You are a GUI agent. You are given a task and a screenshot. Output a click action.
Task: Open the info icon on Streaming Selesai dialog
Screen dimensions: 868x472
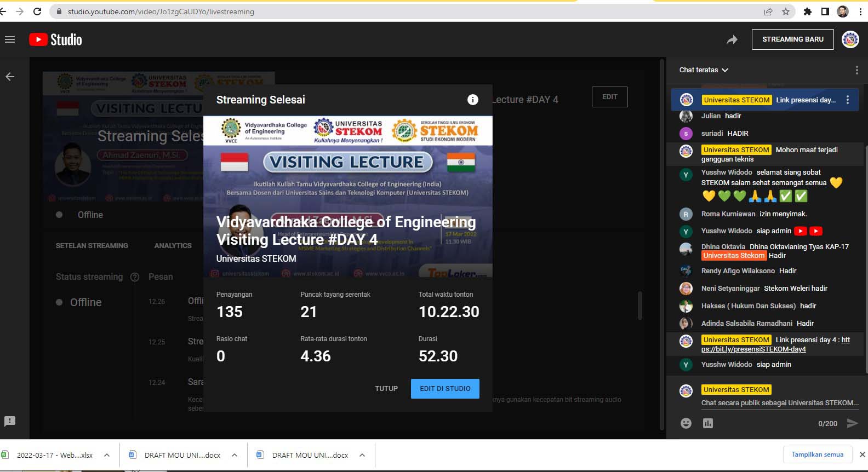(473, 100)
